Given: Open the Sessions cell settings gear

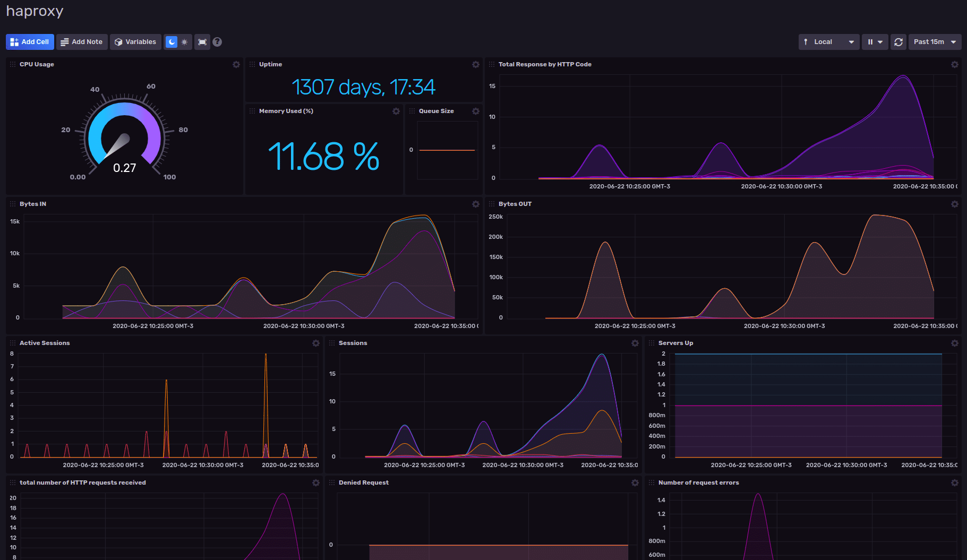Looking at the screenshot, I should [x=635, y=343].
